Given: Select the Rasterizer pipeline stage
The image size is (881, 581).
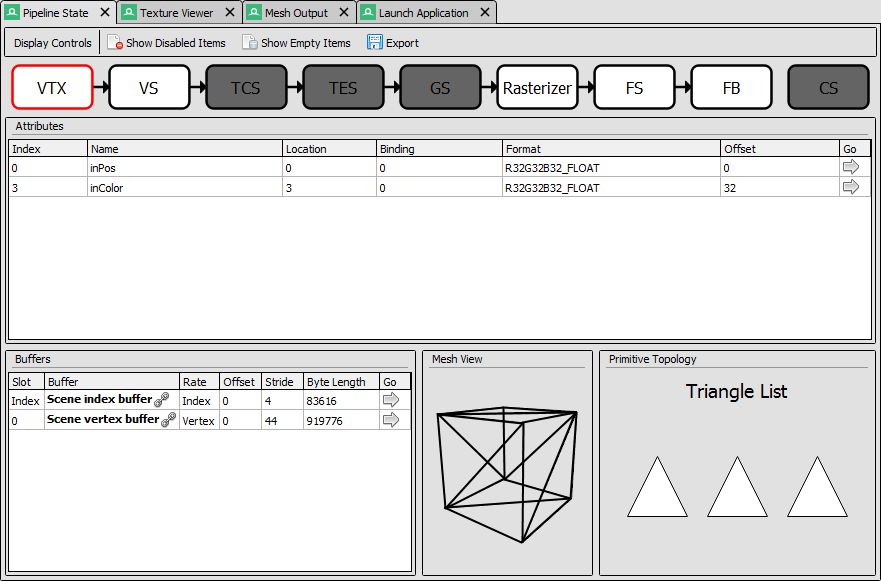Looking at the screenshot, I should click(x=537, y=87).
